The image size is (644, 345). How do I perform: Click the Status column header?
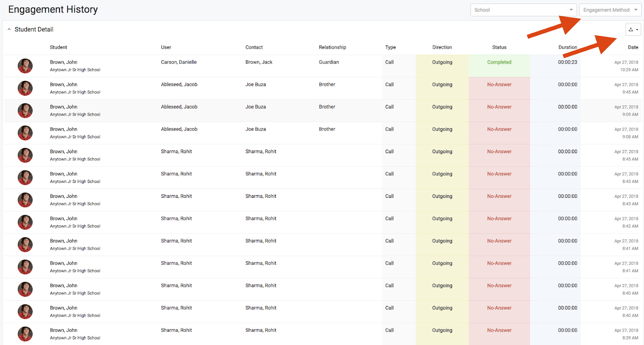click(499, 47)
